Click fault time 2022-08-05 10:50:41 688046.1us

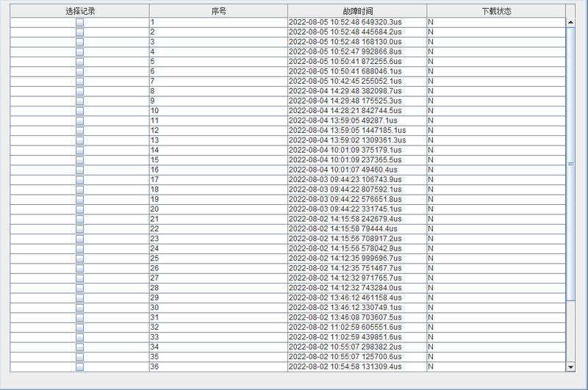click(x=357, y=71)
